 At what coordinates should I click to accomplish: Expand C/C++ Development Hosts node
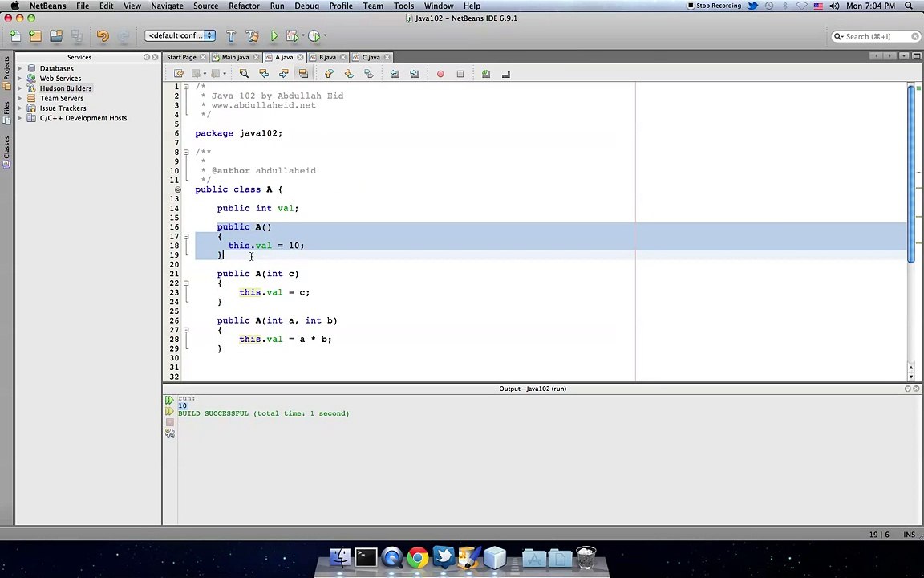(19, 118)
